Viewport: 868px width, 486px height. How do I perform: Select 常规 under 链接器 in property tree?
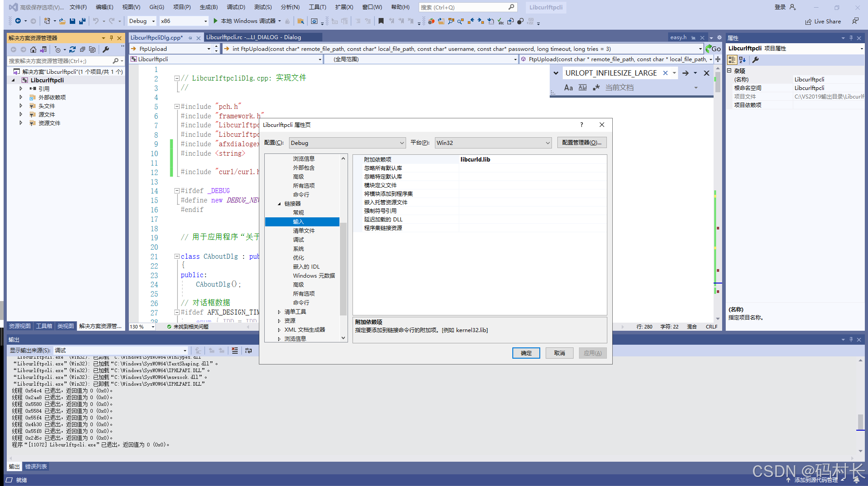pos(298,213)
